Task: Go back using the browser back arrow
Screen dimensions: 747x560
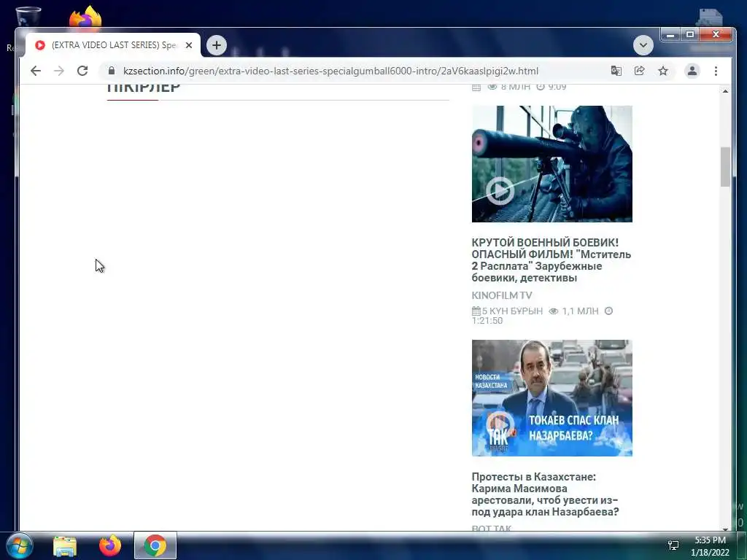Action: pyautogui.click(x=36, y=71)
